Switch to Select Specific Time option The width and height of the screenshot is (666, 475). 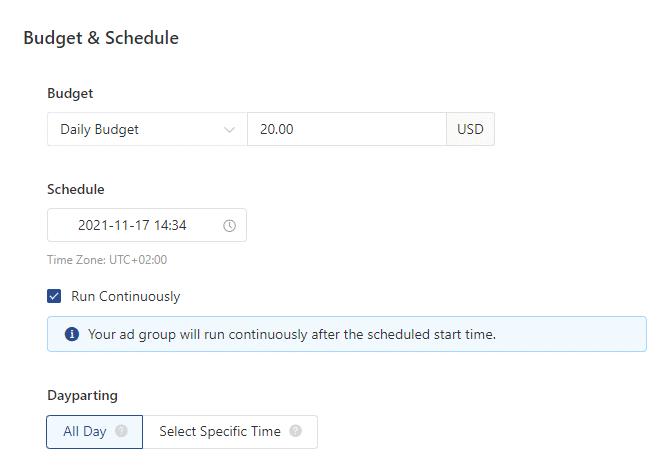pos(220,432)
